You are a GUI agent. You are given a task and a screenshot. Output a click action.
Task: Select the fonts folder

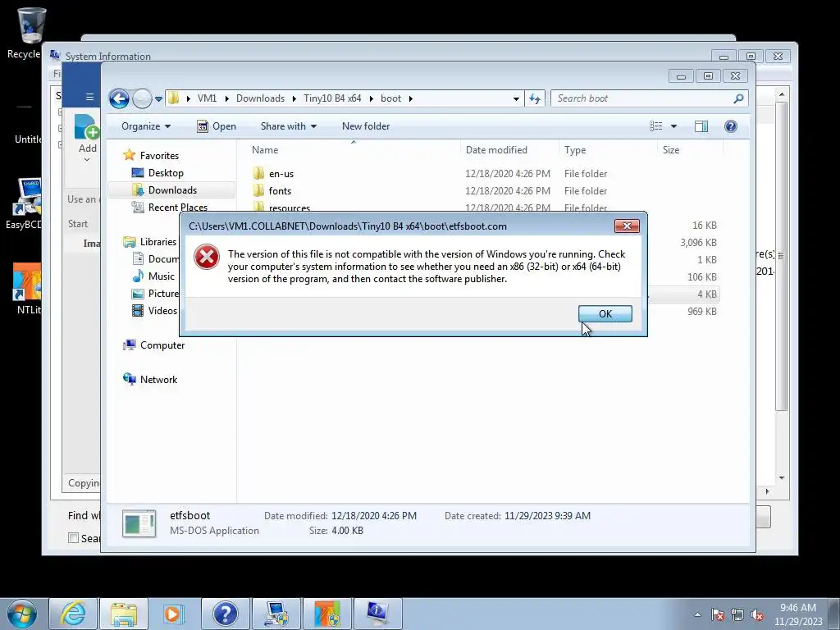[280, 190]
